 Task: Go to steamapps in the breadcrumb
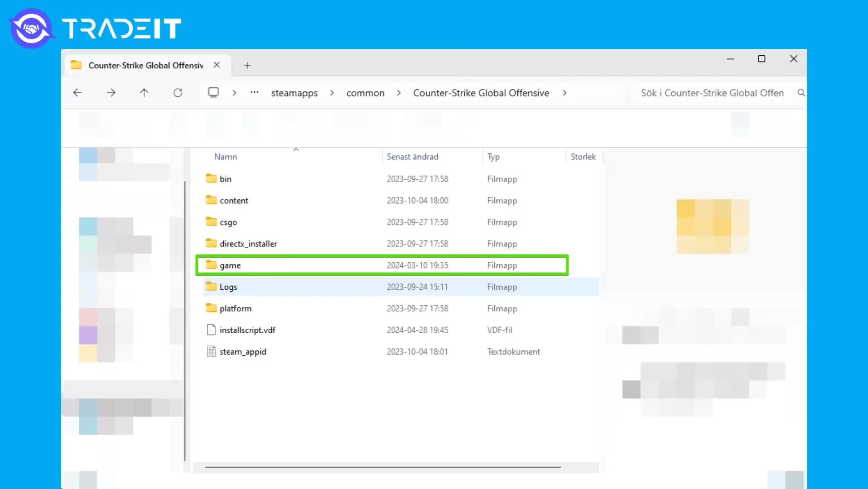pyautogui.click(x=294, y=93)
